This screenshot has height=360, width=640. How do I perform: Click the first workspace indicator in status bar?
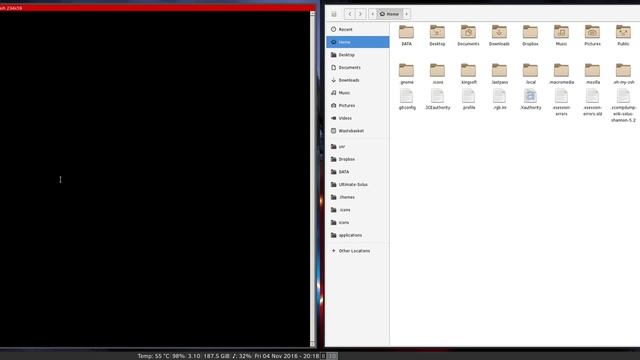pyautogui.click(x=323, y=356)
